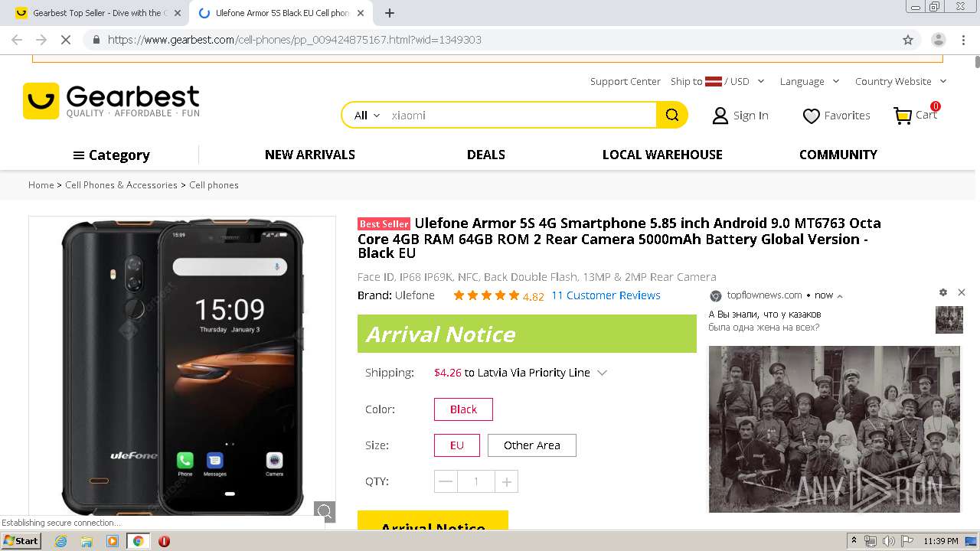The image size is (980, 551).
Task: Open the Chrome profile avatar icon
Action: 939,40
